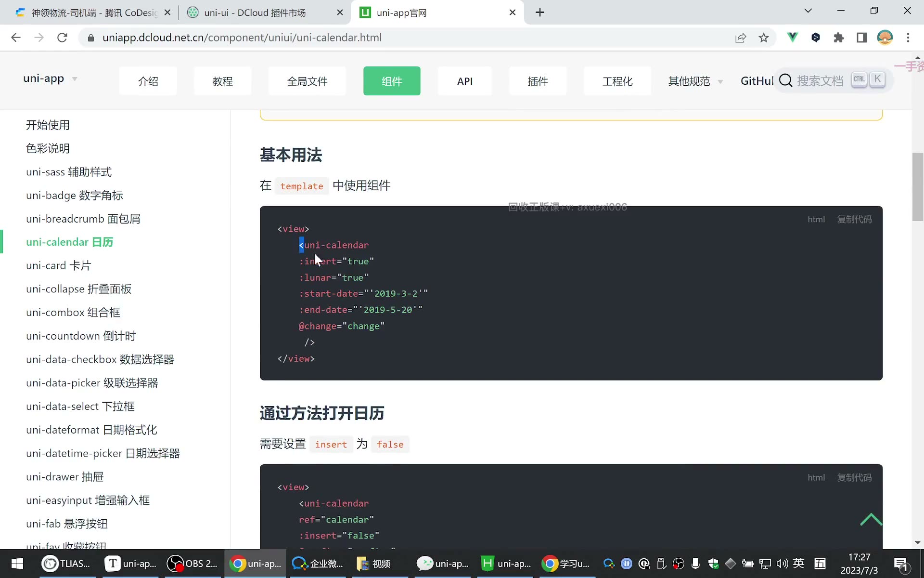Bookmark this page with the star icon

[764, 38]
